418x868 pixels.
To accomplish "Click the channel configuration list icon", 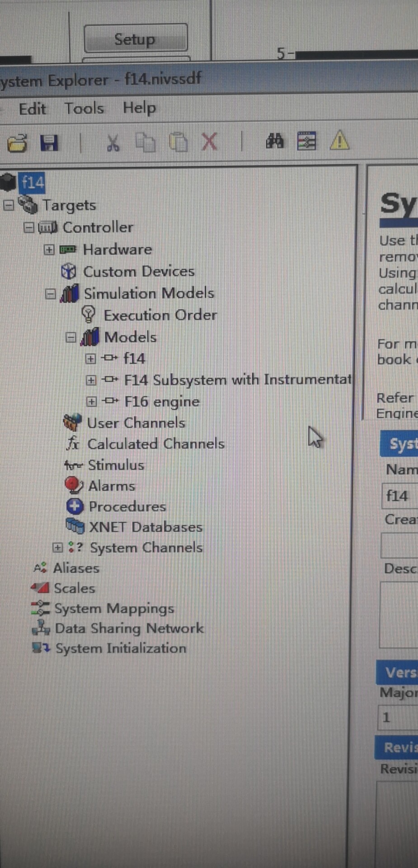I will pos(306,141).
